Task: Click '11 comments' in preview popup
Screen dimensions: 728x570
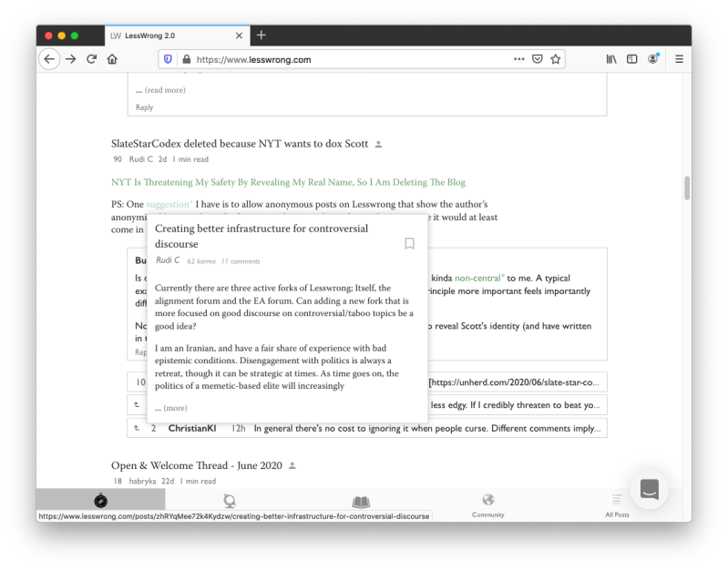Action: point(241,261)
